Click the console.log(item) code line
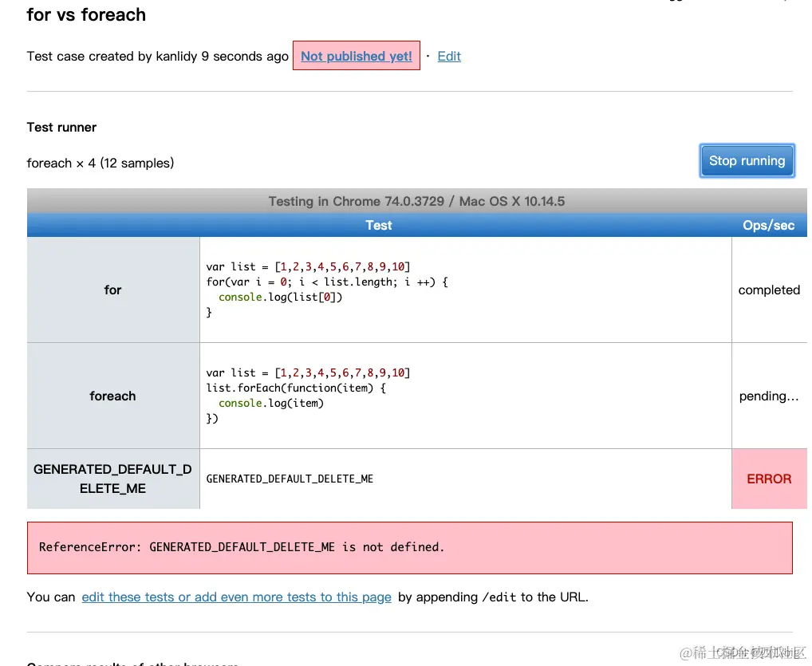Image resolution: width=812 pixels, height=666 pixels. pos(271,403)
